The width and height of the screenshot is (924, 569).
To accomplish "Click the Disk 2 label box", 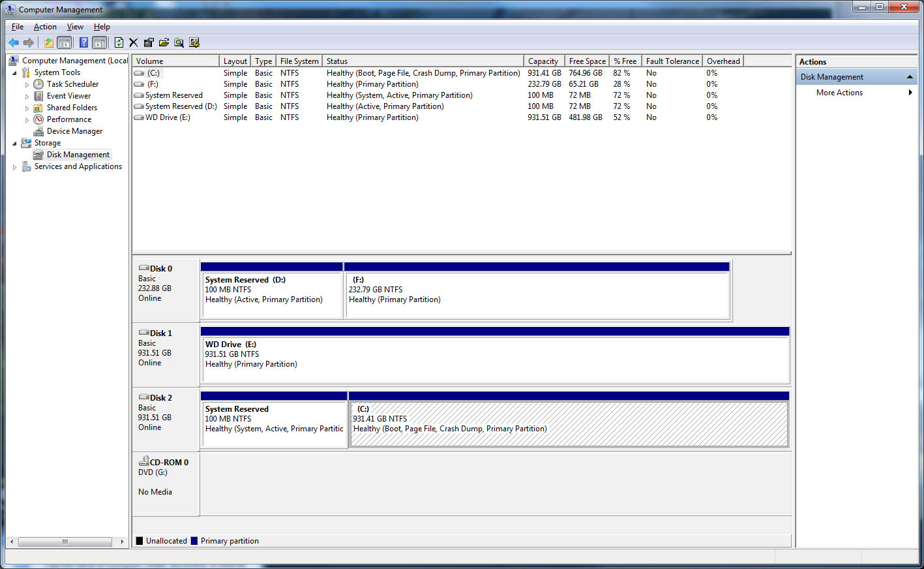I will 166,420.
